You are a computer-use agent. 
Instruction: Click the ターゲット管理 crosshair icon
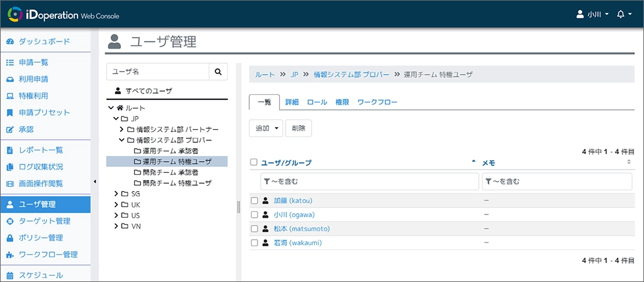pyautogui.click(x=10, y=222)
